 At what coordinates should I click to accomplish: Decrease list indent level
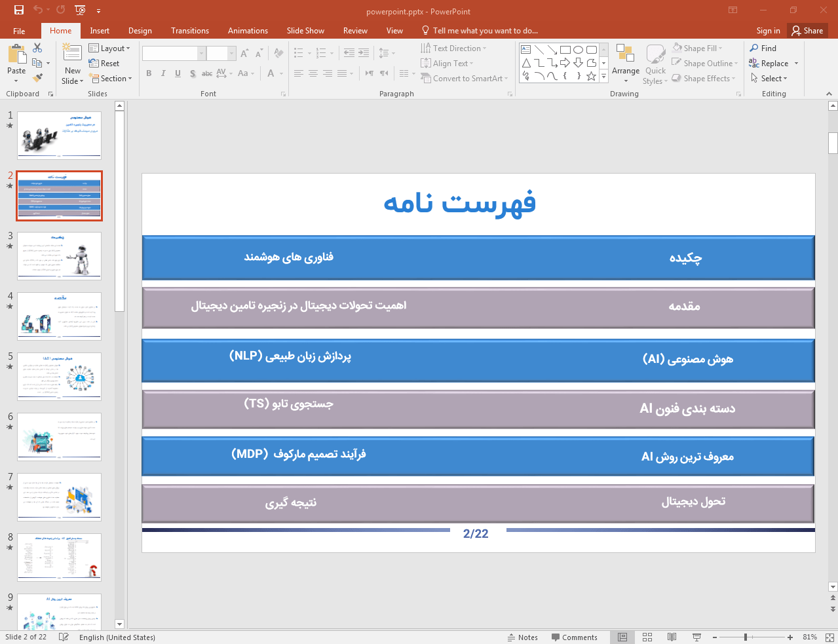point(349,54)
